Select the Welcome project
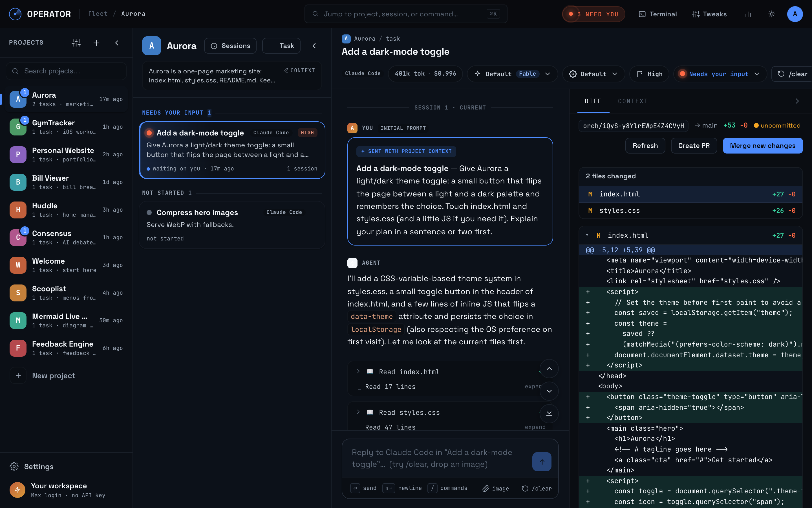Image resolution: width=812 pixels, height=508 pixels. pos(66,265)
